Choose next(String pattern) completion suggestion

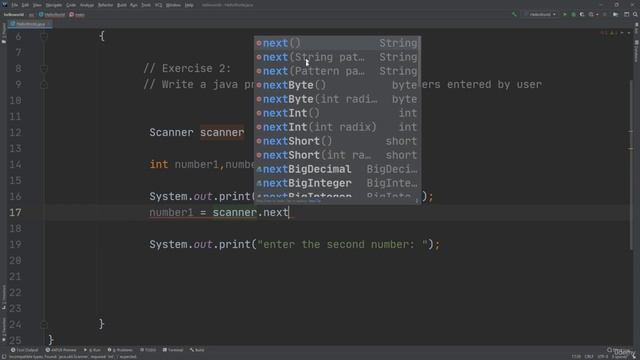click(337, 57)
